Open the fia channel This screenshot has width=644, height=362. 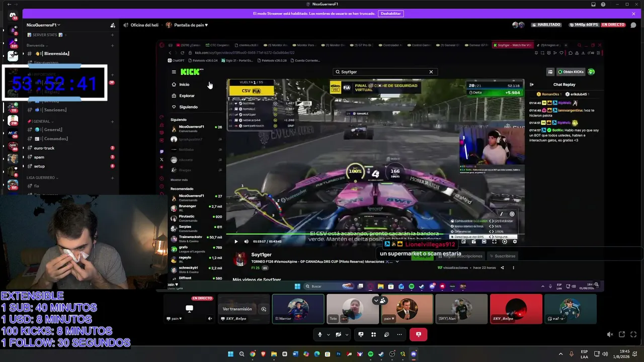tap(70, 186)
